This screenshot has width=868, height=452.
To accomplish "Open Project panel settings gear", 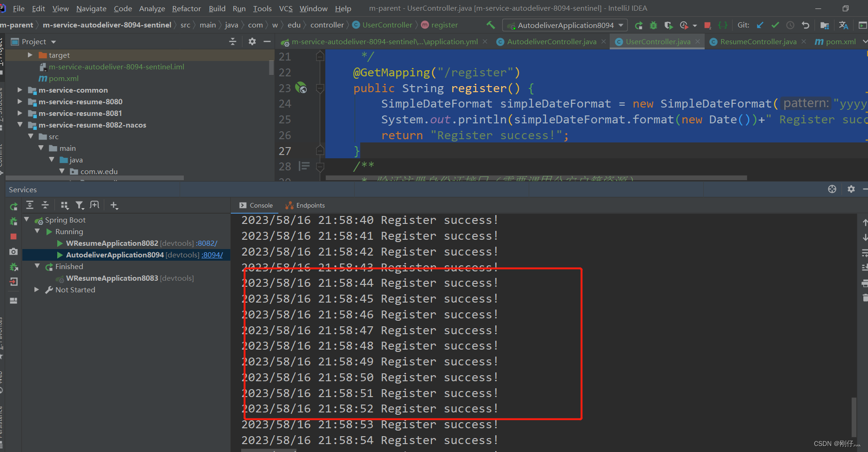I will [x=252, y=41].
